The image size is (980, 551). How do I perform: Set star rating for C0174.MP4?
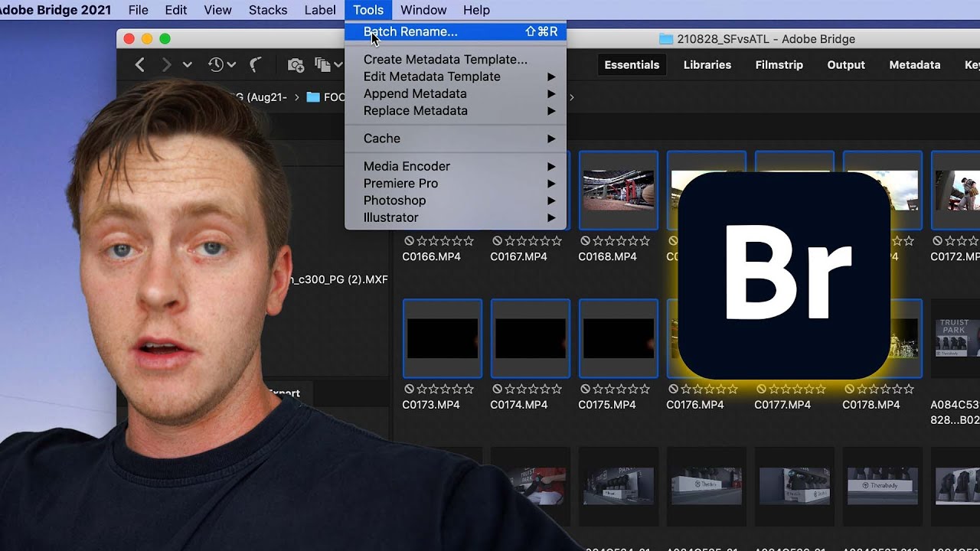point(533,389)
